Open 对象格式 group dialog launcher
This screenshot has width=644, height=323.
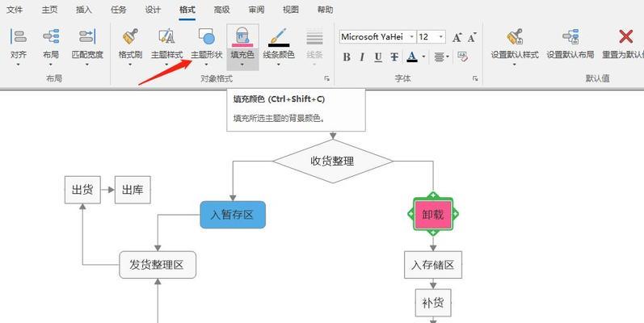pos(327,78)
